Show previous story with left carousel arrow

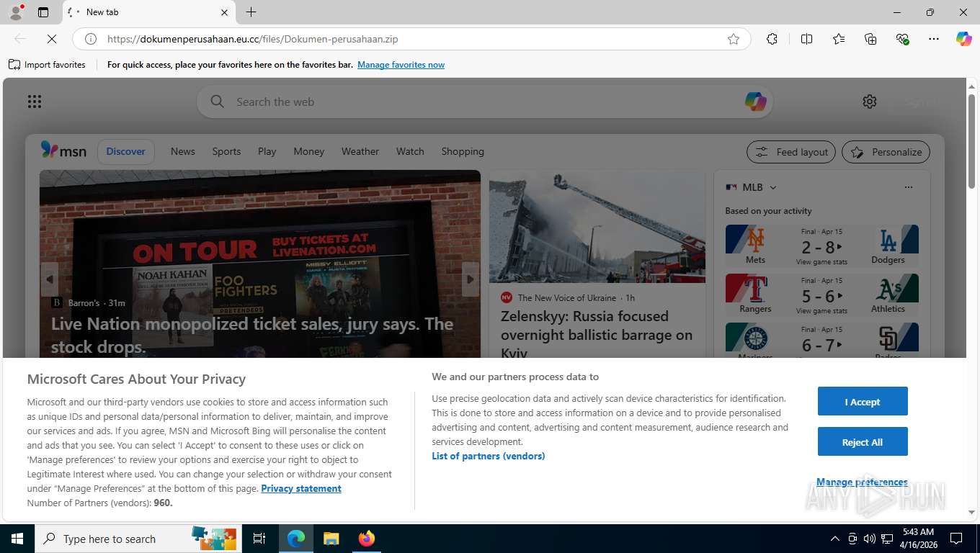(49, 279)
